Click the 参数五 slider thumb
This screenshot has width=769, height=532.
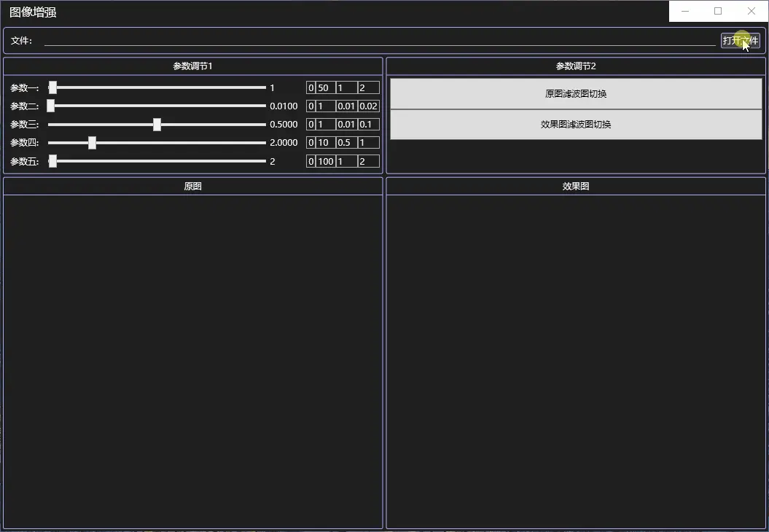[52, 161]
